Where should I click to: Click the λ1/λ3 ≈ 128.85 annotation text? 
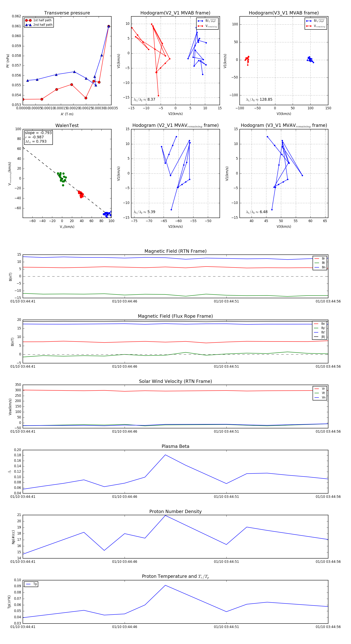(x=259, y=100)
